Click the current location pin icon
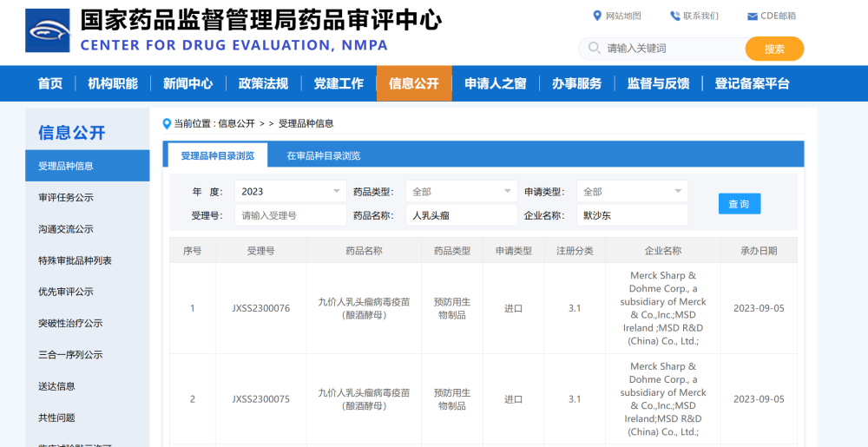This screenshot has width=868, height=447. click(x=167, y=124)
